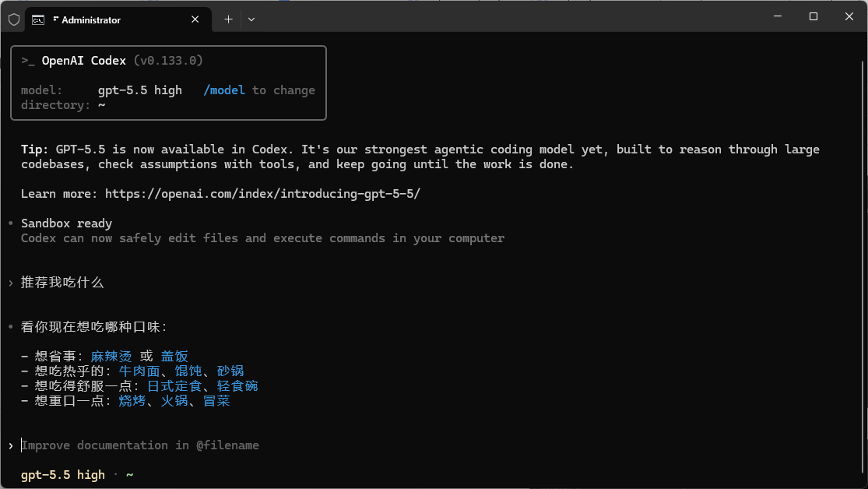Click the 日式定食 suggestion
868x489 pixels.
(x=174, y=386)
